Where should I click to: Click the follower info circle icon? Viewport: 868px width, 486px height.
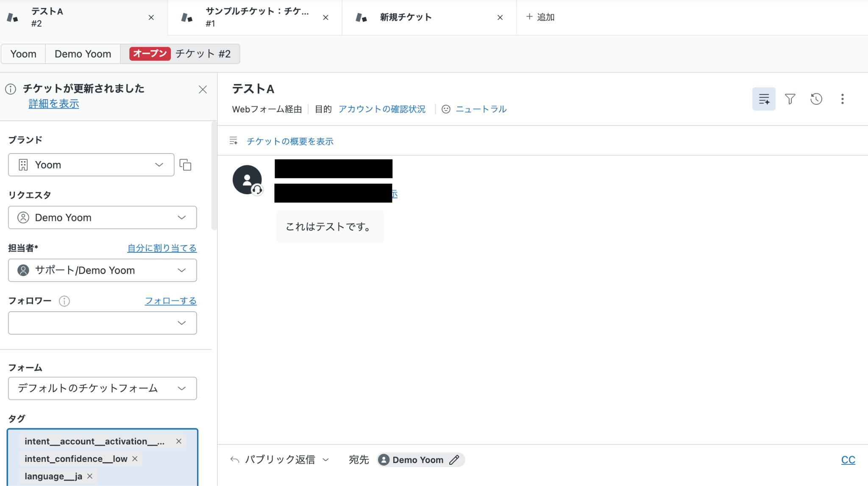pos(64,301)
